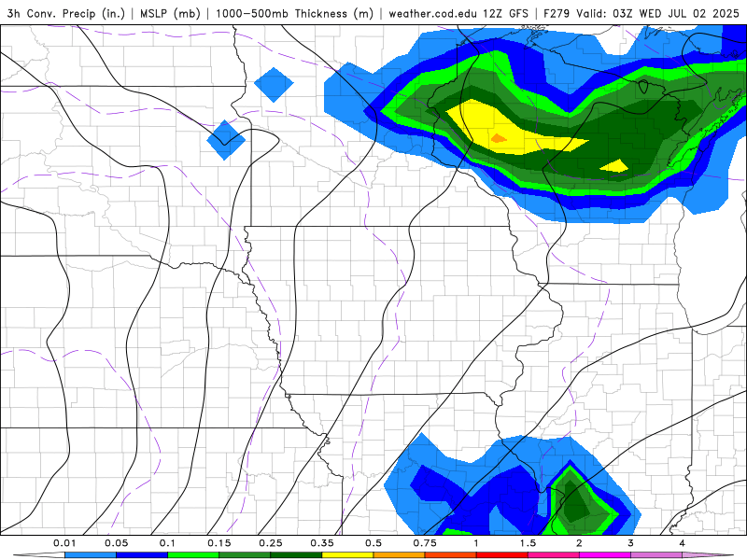This screenshot has height=560, width=747.
Task: Click the '0.5' legend value
Action: click(x=373, y=543)
